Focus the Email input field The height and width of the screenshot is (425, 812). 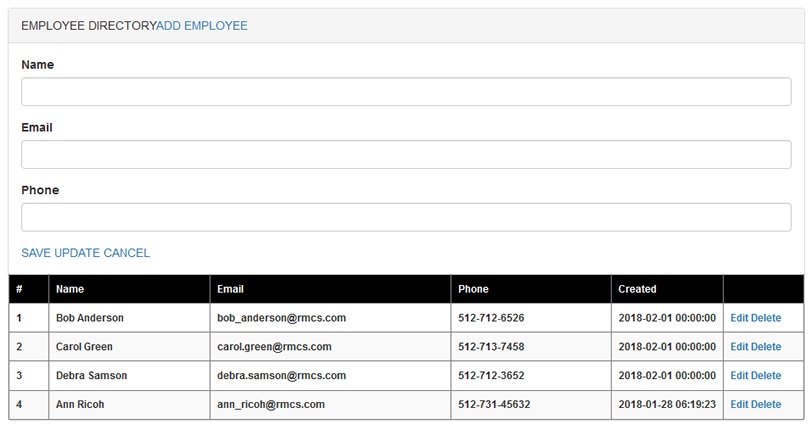coord(406,154)
